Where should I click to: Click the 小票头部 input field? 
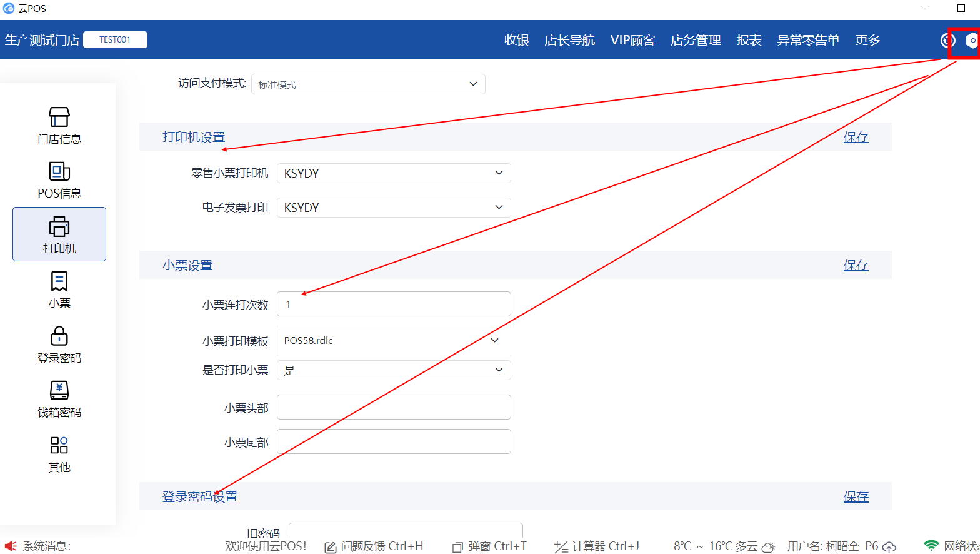point(394,407)
